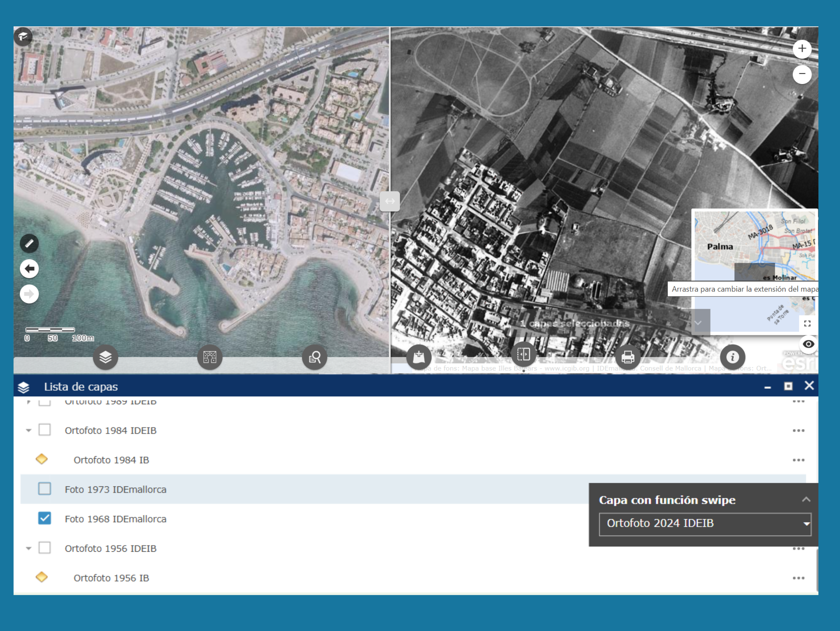The height and width of the screenshot is (631, 840).
Task: Click the swipe divider handle
Action: 390,201
